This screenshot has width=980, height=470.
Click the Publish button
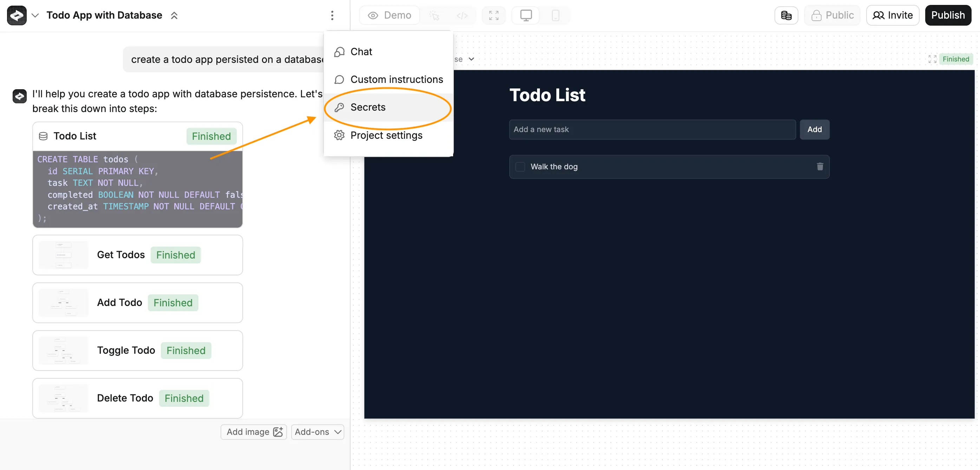[948, 15]
